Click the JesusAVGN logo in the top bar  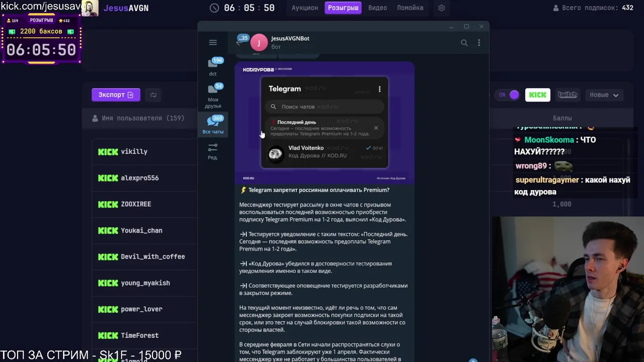126,8
